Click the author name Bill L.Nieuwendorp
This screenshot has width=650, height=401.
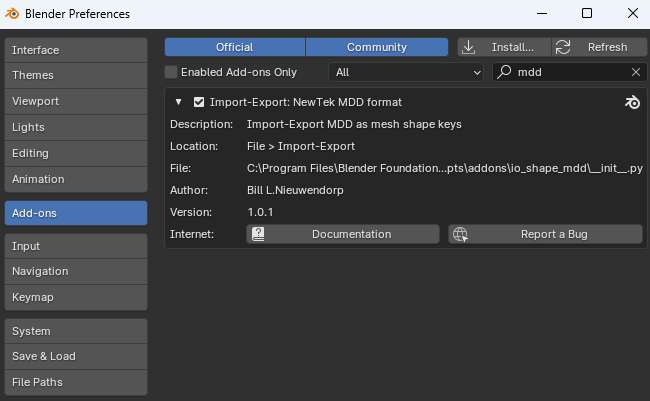[x=295, y=190]
